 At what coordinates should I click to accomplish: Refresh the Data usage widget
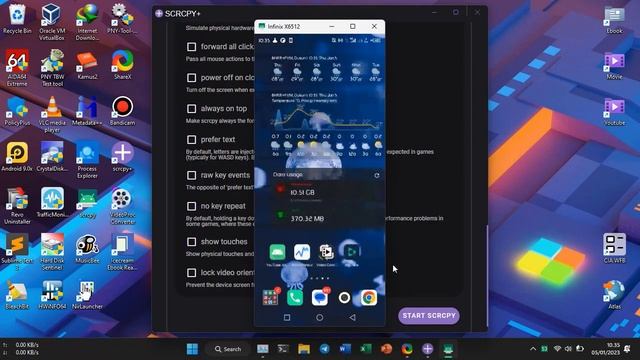click(x=377, y=175)
